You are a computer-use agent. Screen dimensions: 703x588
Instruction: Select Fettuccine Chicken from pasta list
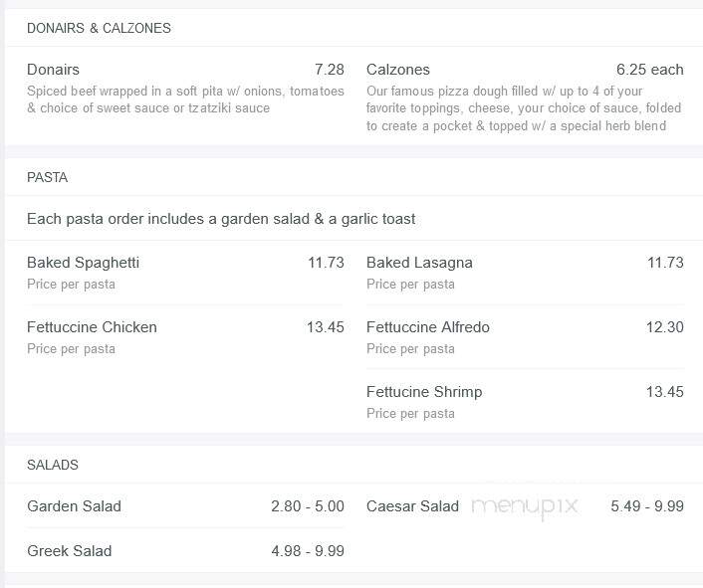pyautogui.click(x=92, y=327)
